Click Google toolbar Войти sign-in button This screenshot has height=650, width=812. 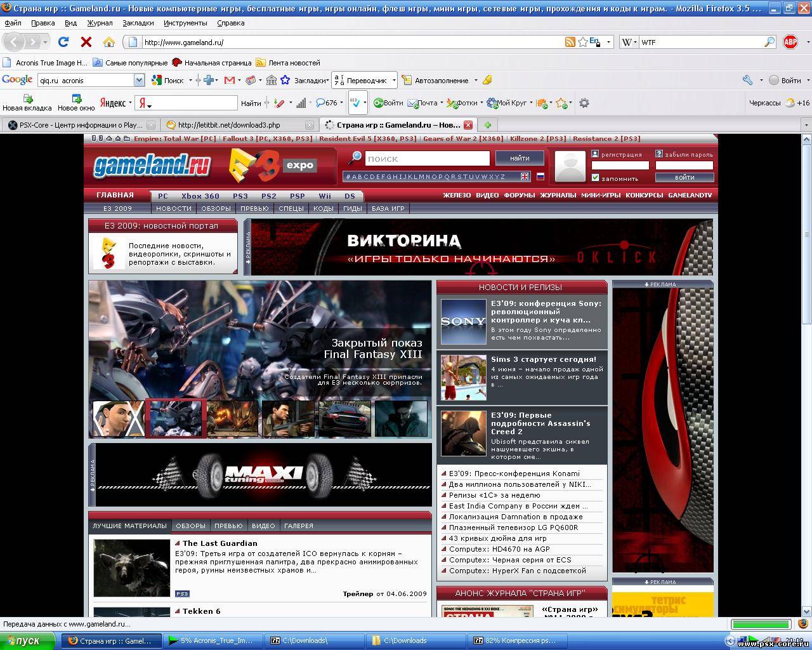(785, 80)
